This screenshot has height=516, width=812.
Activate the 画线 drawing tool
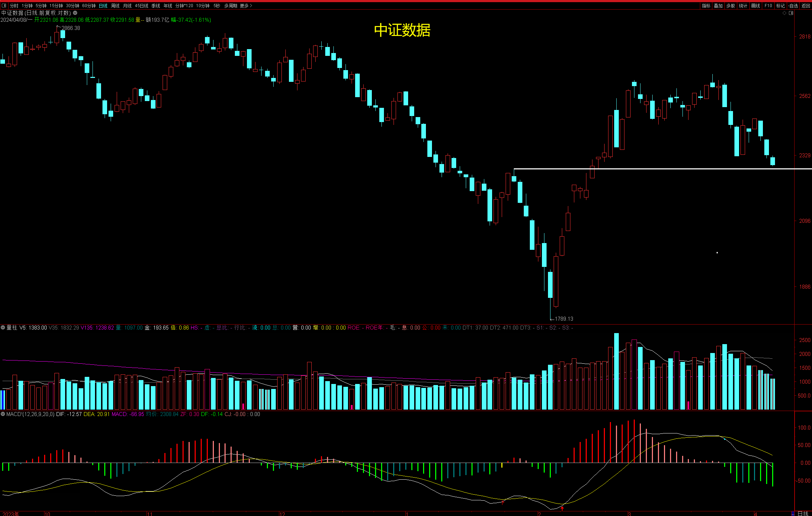click(755, 6)
